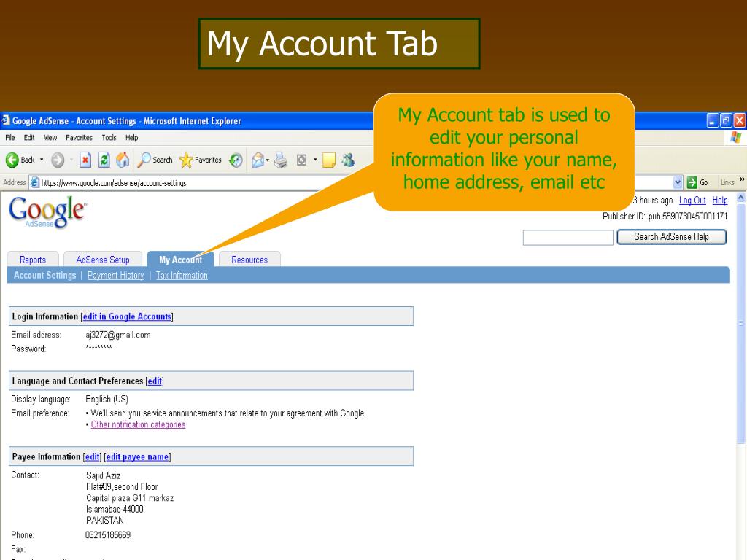Click the email aj3272@gmail.com text
Viewport: 747px width, 560px height.
pyautogui.click(x=118, y=335)
